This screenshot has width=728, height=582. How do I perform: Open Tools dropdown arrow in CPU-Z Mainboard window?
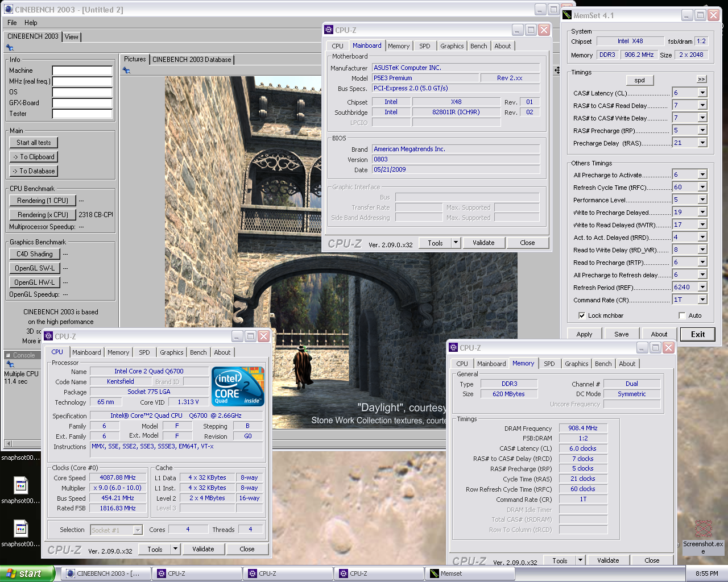[456, 243]
